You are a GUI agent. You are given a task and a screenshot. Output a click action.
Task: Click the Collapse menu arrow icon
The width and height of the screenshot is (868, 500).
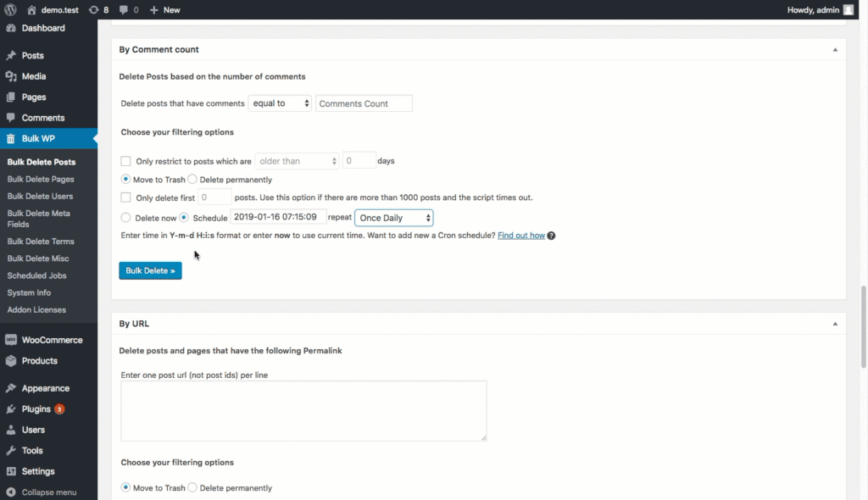10,492
